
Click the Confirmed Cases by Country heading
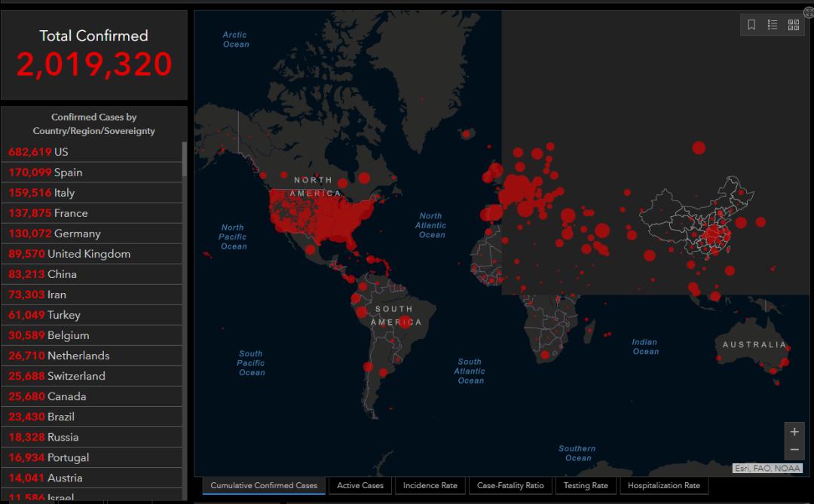(x=94, y=124)
